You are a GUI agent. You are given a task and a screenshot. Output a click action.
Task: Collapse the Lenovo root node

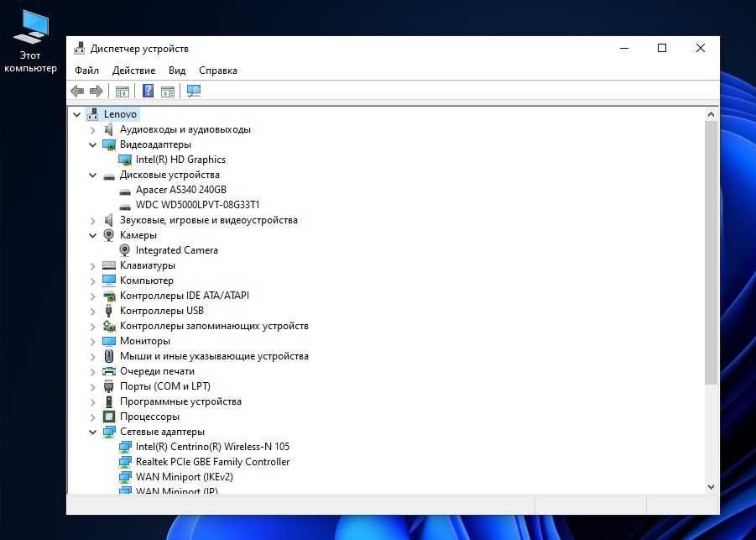click(x=76, y=114)
